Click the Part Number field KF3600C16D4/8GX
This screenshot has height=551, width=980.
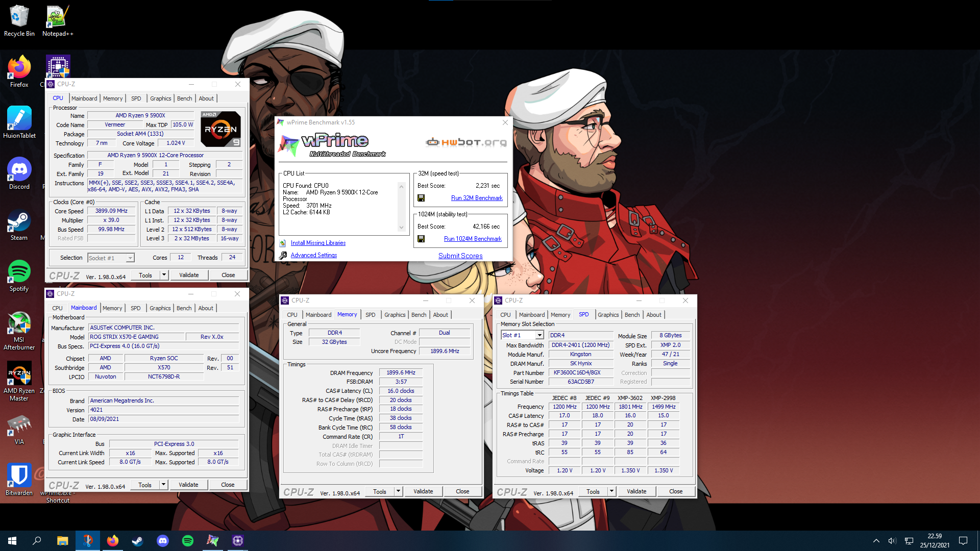581,372
